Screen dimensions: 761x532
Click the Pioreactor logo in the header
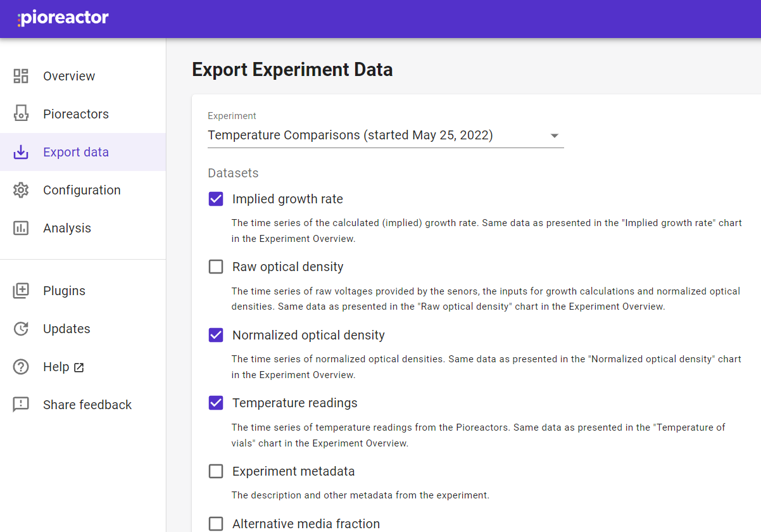point(63,18)
